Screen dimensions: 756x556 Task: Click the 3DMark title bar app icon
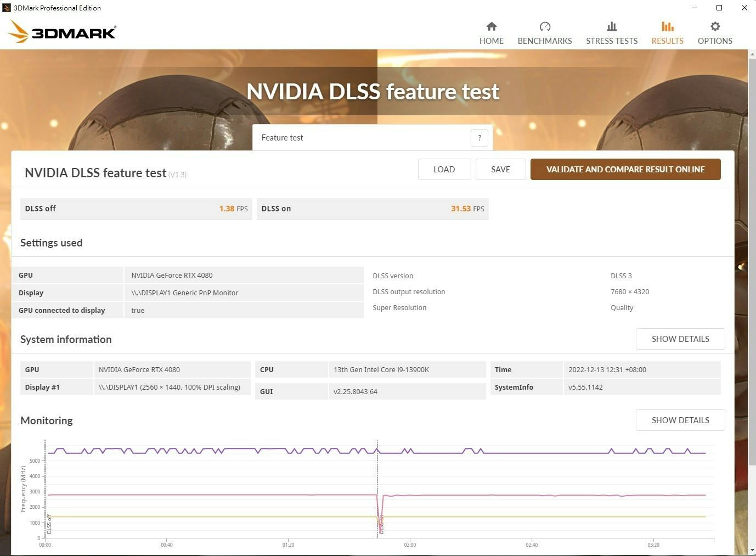tap(7, 8)
